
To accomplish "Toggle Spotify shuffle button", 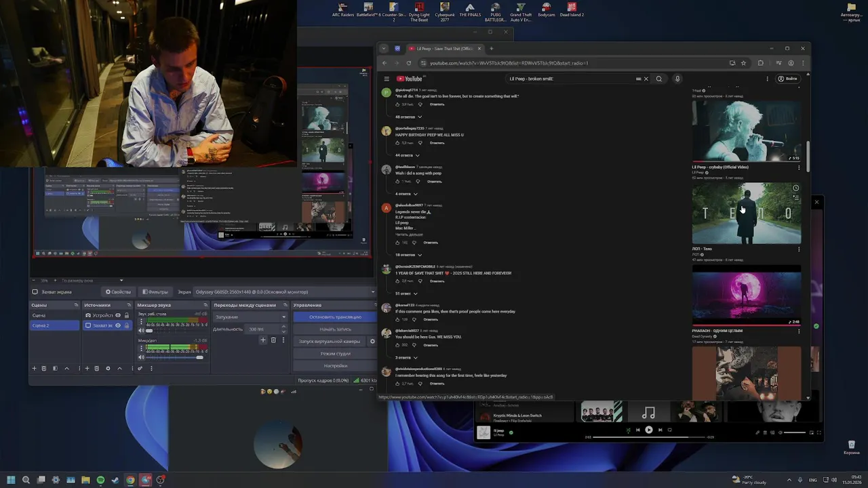I will [x=628, y=430].
